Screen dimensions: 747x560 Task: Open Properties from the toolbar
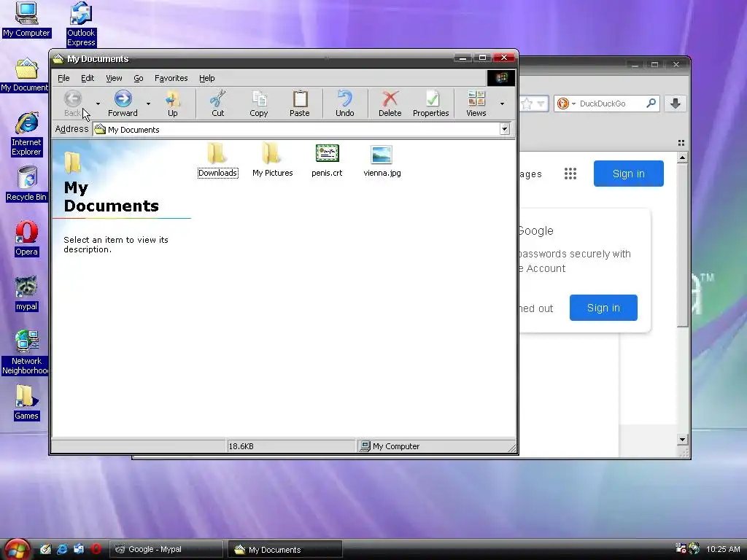pyautogui.click(x=430, y=103)
